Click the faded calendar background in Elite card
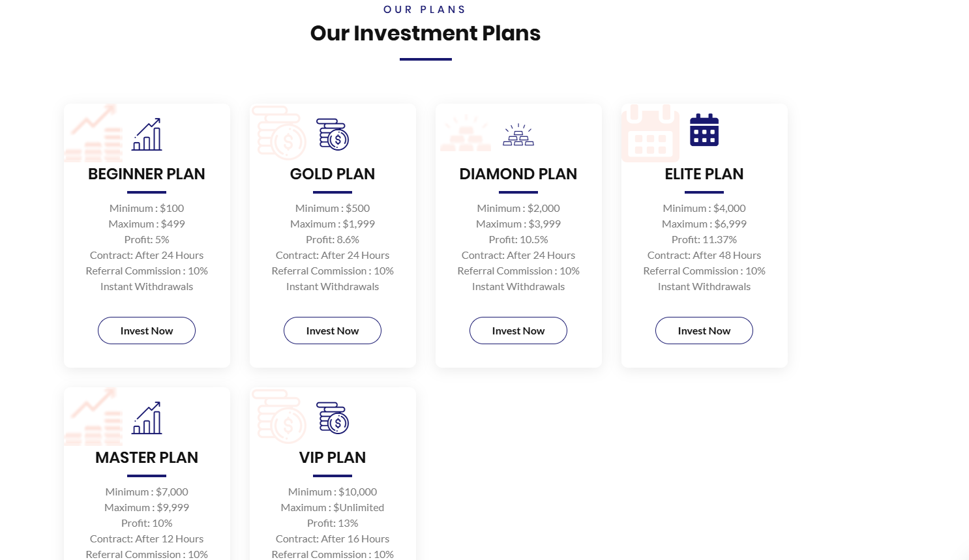Image resolution: width=969 pixels, height=560 pixels. pyautogui.click(x=649, y=134)
